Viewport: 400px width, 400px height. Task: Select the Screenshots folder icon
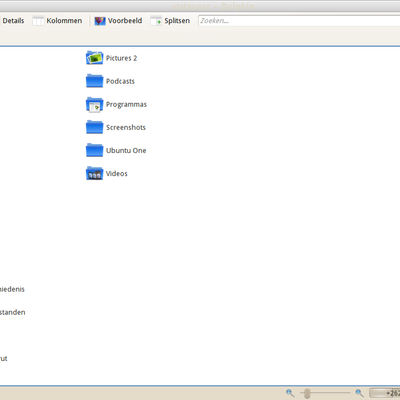click(94, 127)
